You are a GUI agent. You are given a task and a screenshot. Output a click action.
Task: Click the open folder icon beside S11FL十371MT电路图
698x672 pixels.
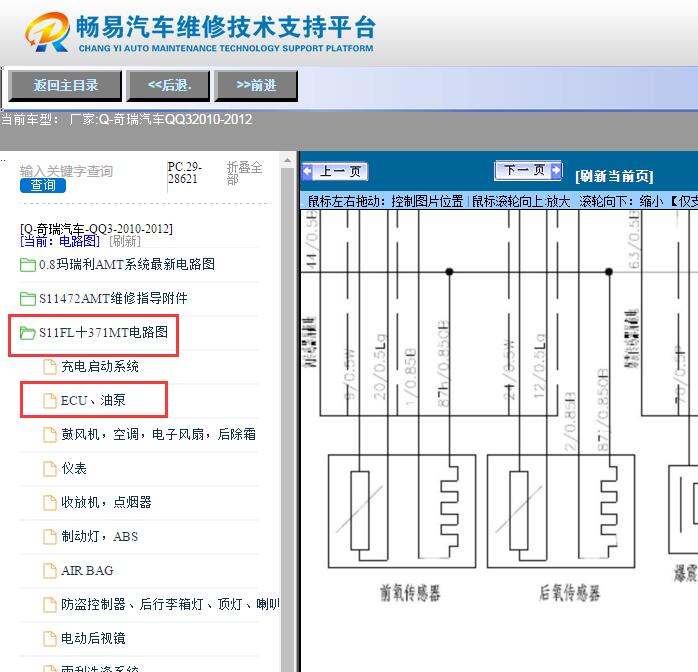[x=28, y=332]
